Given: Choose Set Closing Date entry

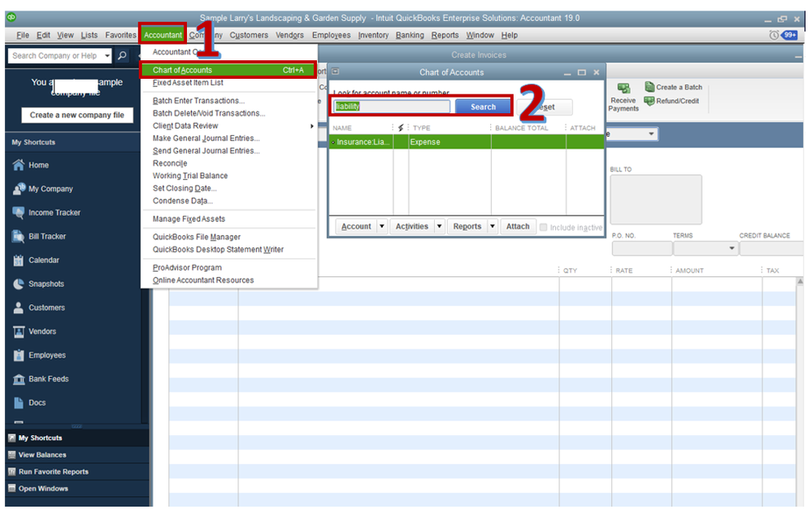Looking at the screenshot, I should coord(185,188).
